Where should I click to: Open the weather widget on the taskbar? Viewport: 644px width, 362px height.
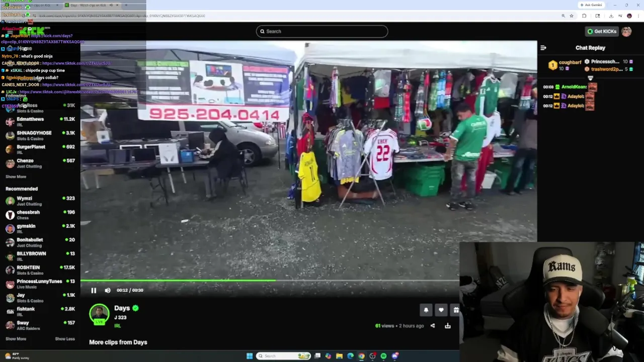point(18,356)
